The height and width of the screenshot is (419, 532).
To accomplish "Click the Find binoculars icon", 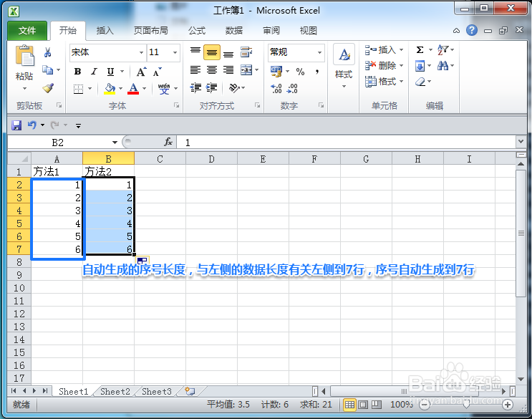I will tap(442, 65).
